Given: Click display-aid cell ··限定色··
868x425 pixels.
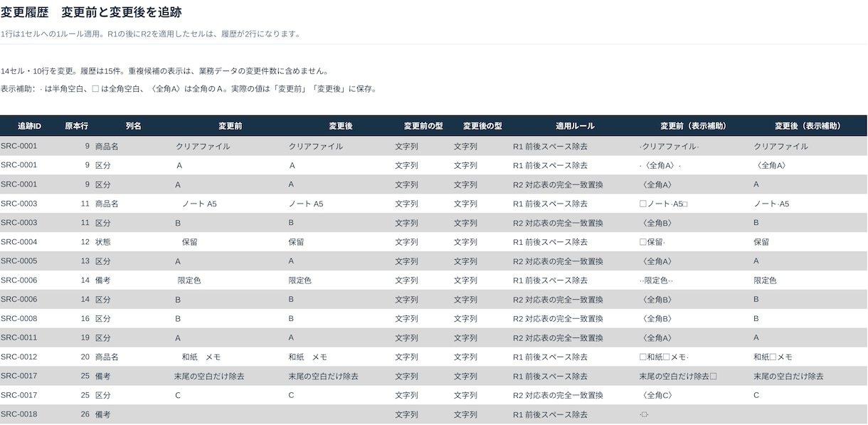Looking at the screenshot, I should (656, 280).
